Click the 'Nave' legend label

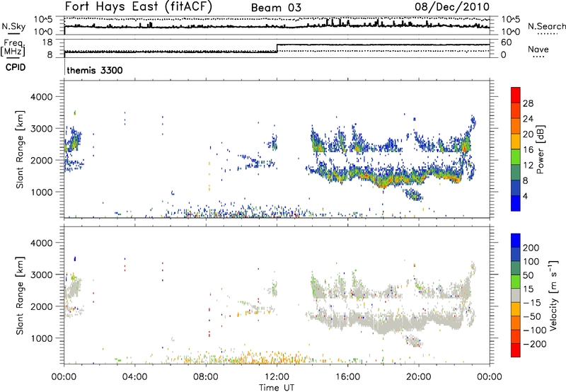538,49
